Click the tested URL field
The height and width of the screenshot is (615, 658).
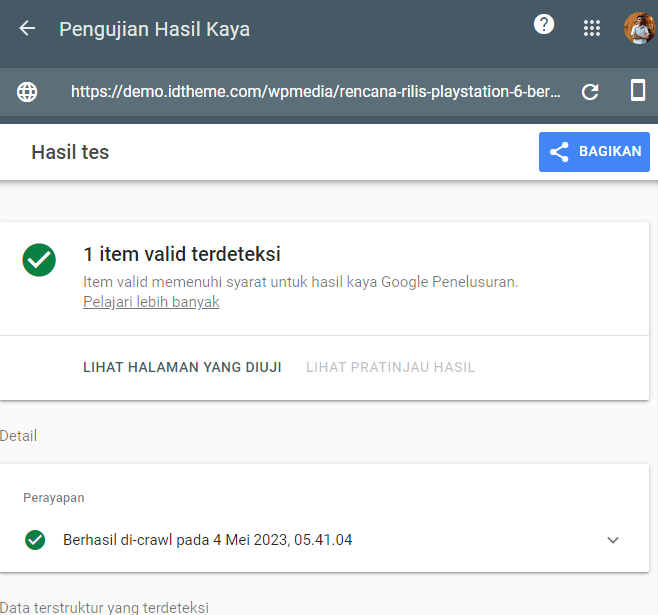point(316,91)
